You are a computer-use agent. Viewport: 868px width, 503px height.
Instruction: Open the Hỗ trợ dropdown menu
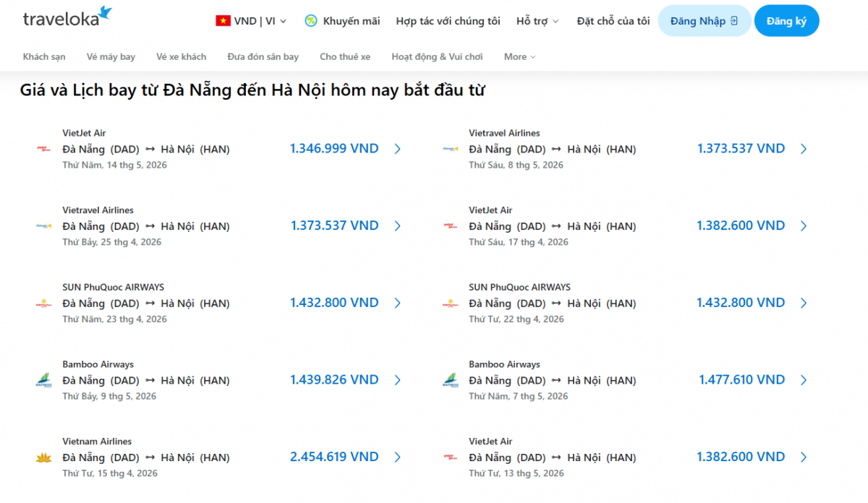click(x=537, y=21)
